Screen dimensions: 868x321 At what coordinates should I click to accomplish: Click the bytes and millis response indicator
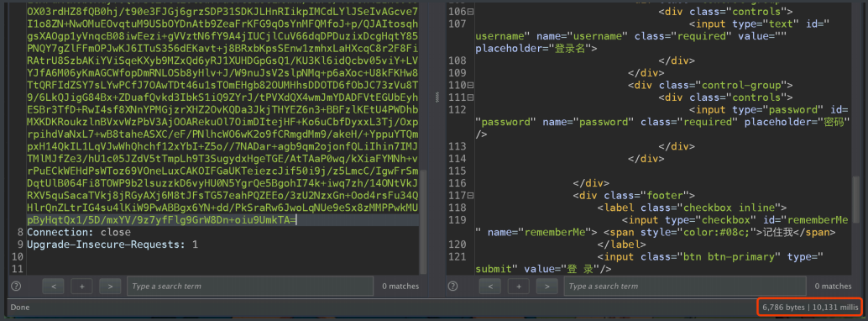coord(810,307)
